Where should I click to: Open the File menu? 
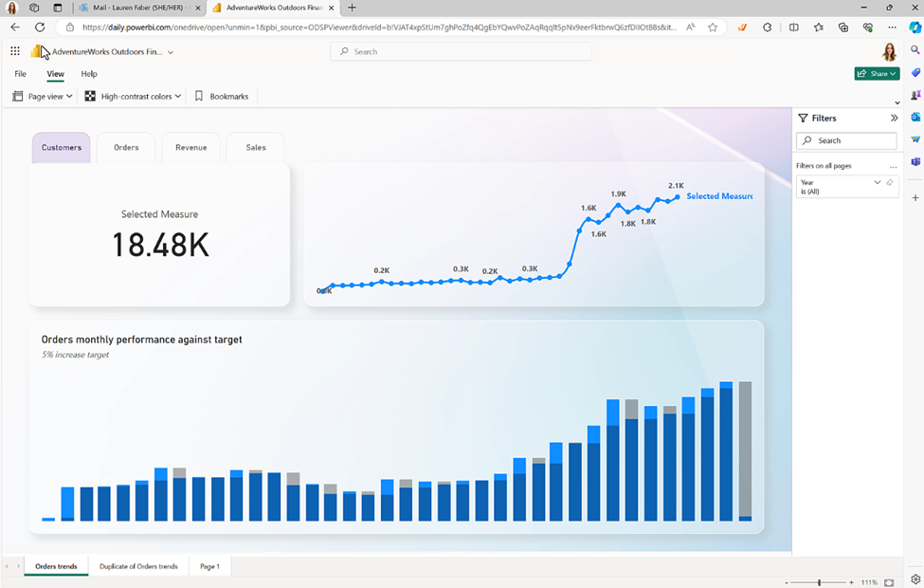pos(21,74)
